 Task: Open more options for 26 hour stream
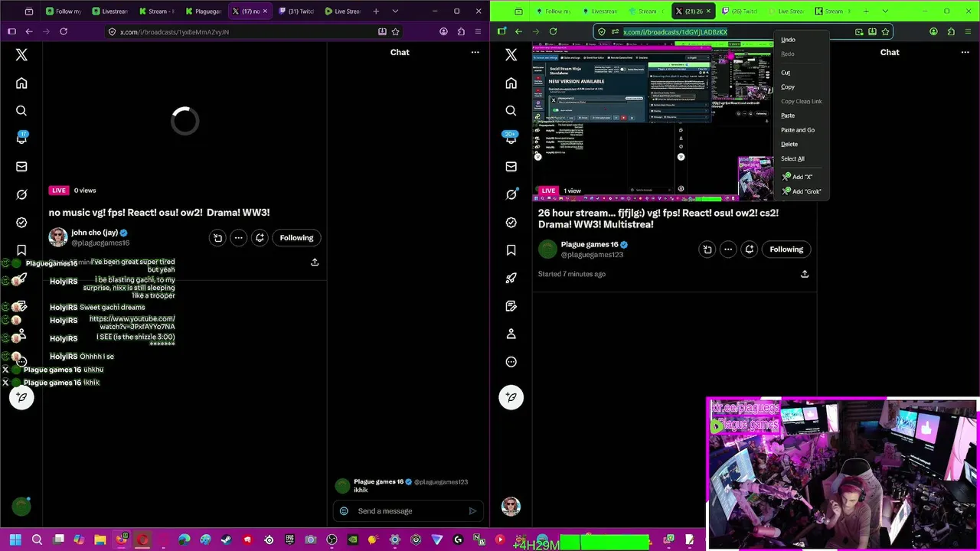point(728,249)
